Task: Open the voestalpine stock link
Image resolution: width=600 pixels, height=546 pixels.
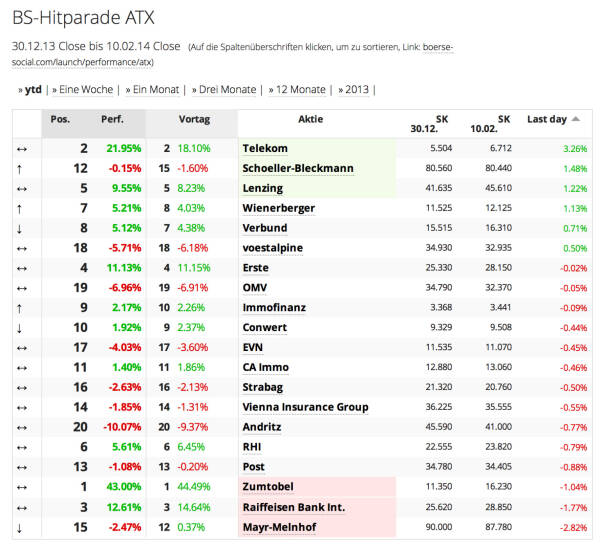Action: coord(272,248)
